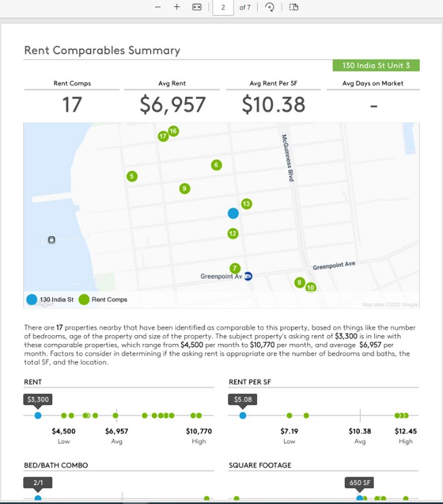This screenshot has width=443, height=504.
Task: Click the page number input field
Action: (222, 7)
